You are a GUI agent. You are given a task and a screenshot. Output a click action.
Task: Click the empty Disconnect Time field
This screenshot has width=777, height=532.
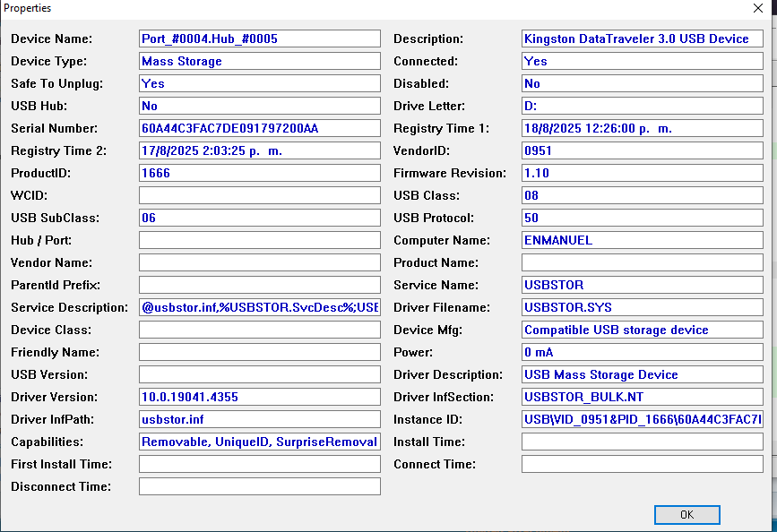pyautogui.click(x=260, y=486)
